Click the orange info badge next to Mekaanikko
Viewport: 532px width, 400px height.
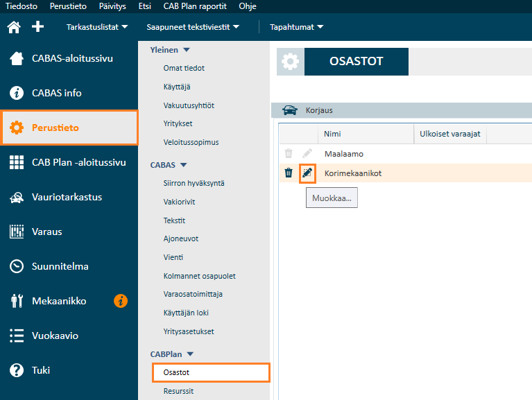121,301
